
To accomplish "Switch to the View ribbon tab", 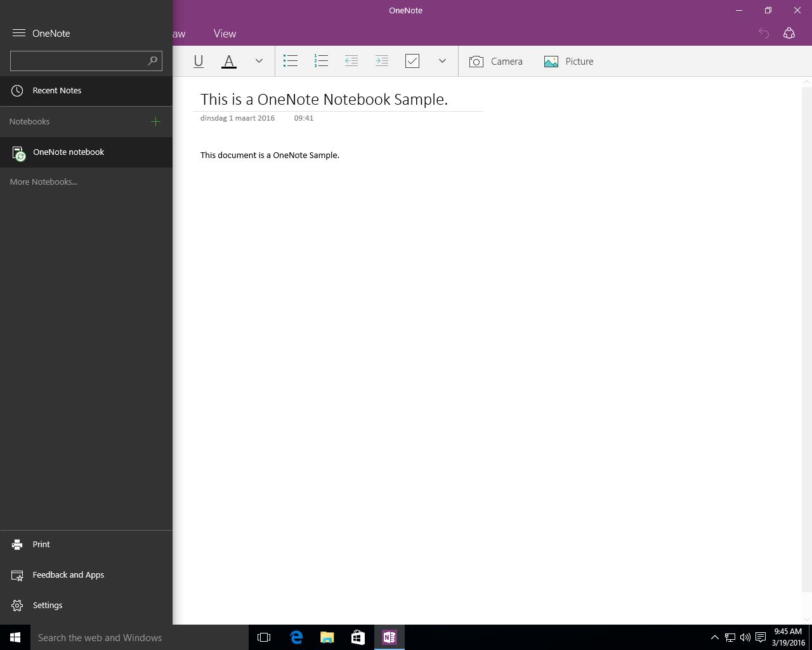I will [225, 34].
